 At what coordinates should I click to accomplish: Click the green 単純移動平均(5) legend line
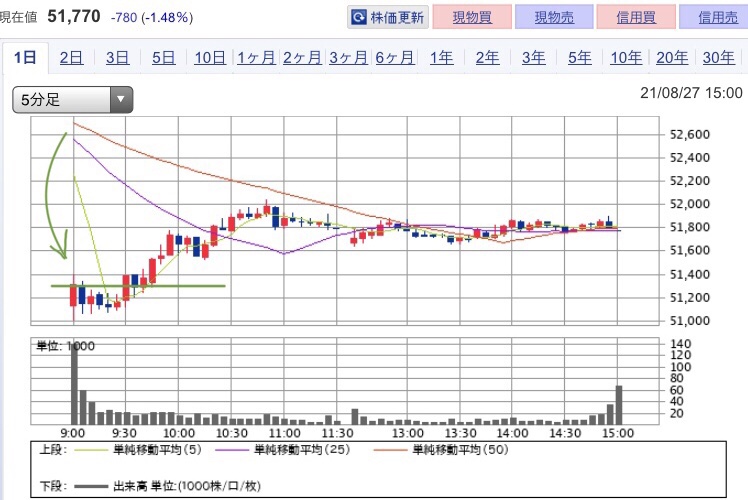[x=89, y=450]
